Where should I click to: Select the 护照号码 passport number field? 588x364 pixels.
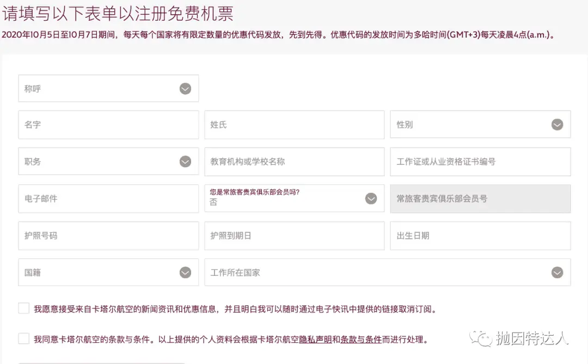click(x=108, y=236)
